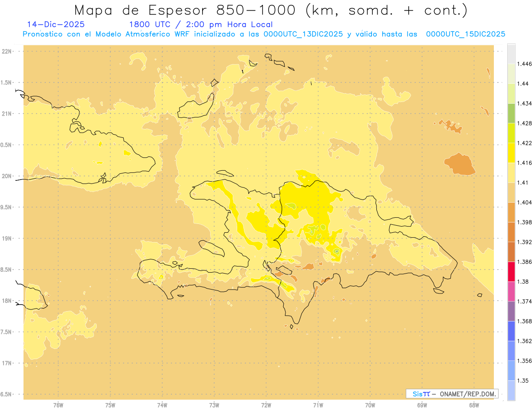Click the latitude label 17N
Image resolution: width=532 pixels, height=411 pixels.
pos(7,363)
